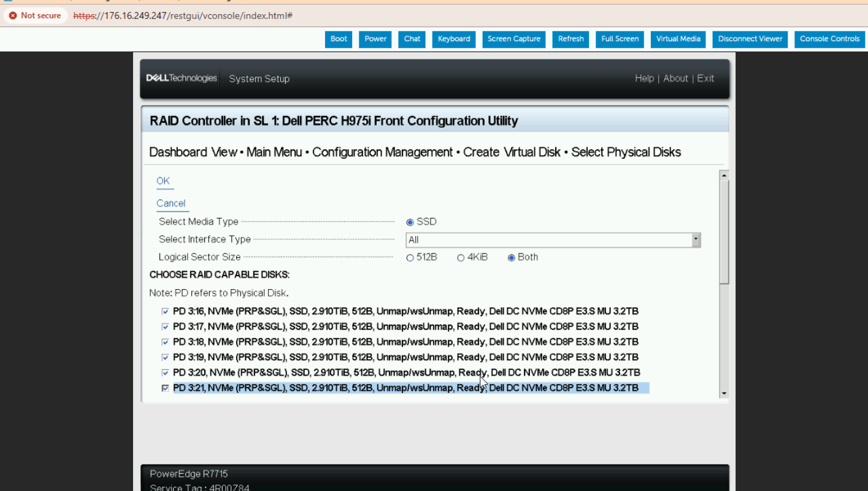This screenshot has height=491, width=868.
Task: Click the vertical scrollbar thumb
Action: pyautogui.click(x=724, y=232)
